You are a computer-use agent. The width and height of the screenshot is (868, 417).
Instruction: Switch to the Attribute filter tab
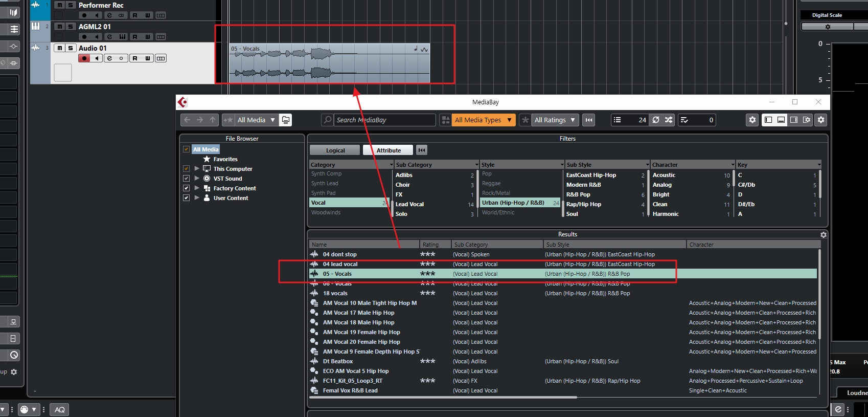(389, 150)
